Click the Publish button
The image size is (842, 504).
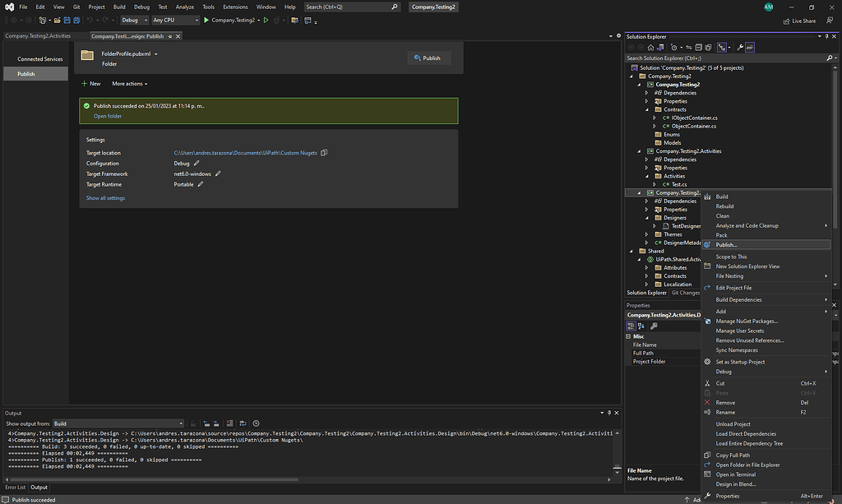point(428,58)
